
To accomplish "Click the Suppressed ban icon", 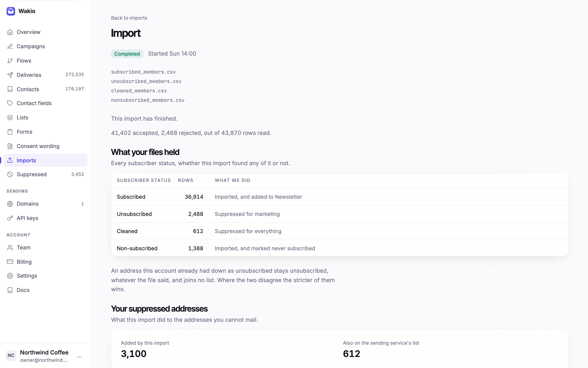I will coord(10,174).
